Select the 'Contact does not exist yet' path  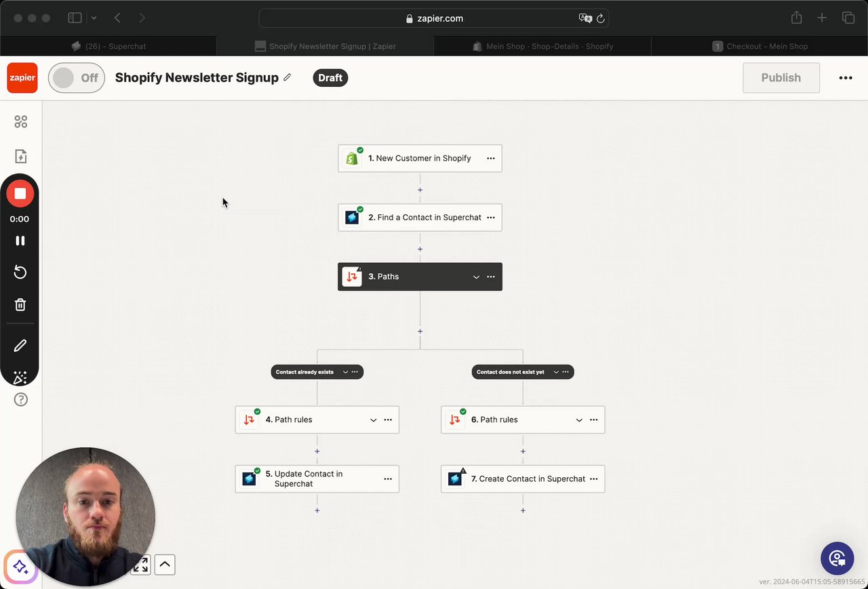[511, 372]
